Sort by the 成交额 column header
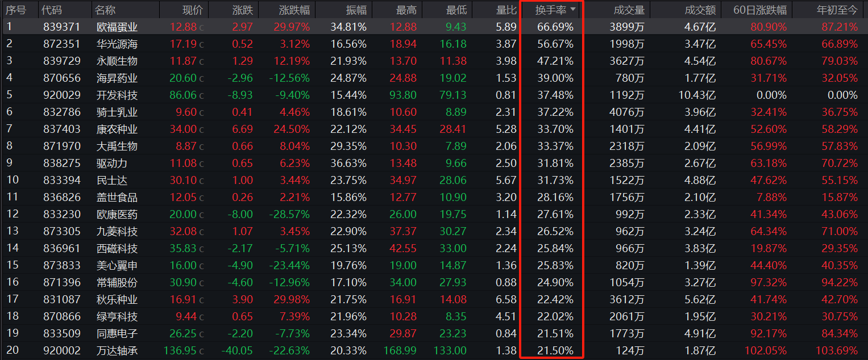 pos(700,10)
